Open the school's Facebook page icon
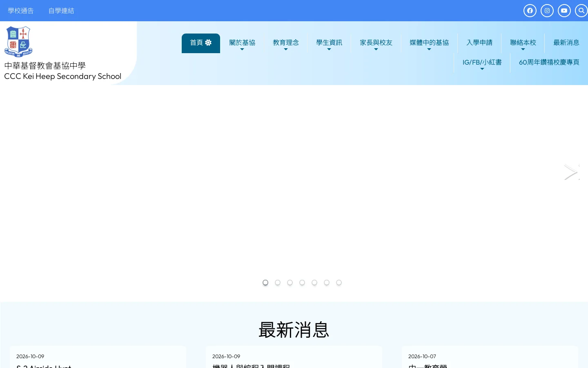Viewport: 588px width, 368px height. 530,11
